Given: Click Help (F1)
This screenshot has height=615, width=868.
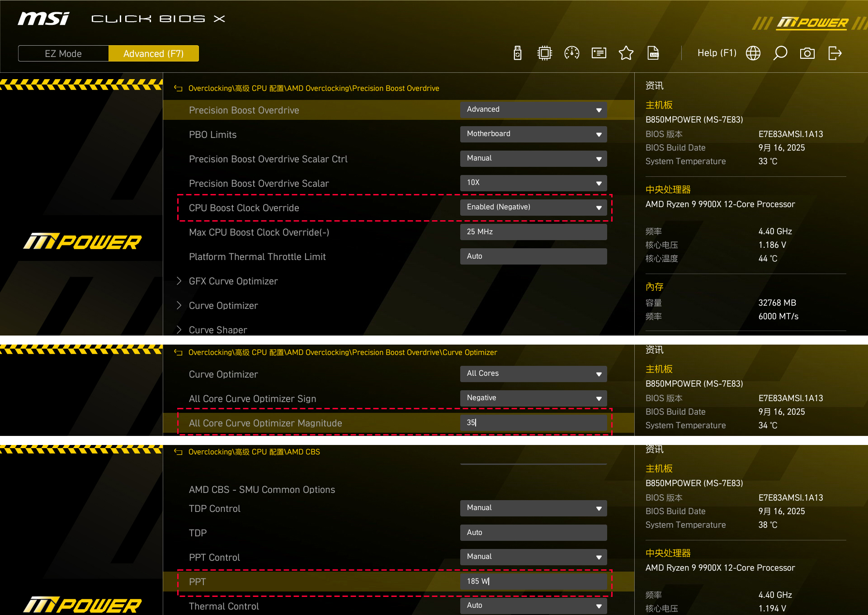Looking at the screenshot, I should [717, 53].
